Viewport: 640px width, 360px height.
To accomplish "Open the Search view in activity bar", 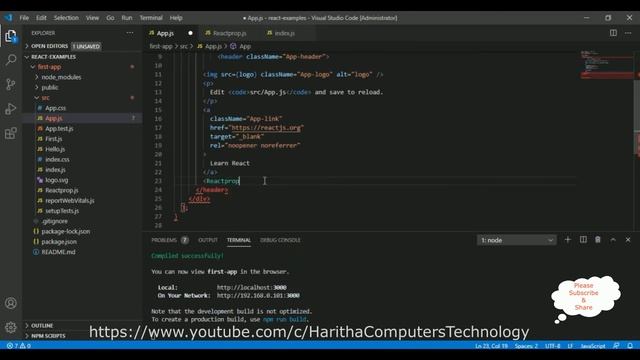I will 11,60.
